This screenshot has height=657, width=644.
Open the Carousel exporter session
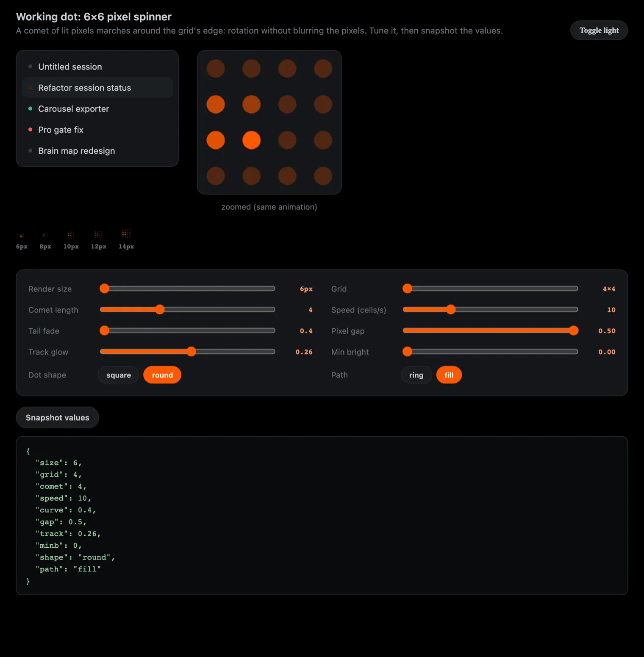(97, 109)
